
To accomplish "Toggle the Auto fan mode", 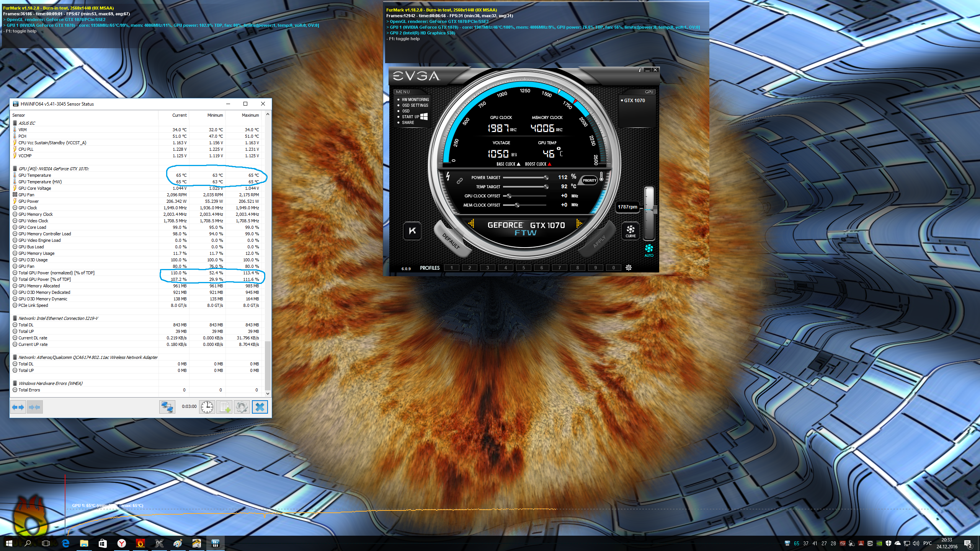I will click(648, 250).
